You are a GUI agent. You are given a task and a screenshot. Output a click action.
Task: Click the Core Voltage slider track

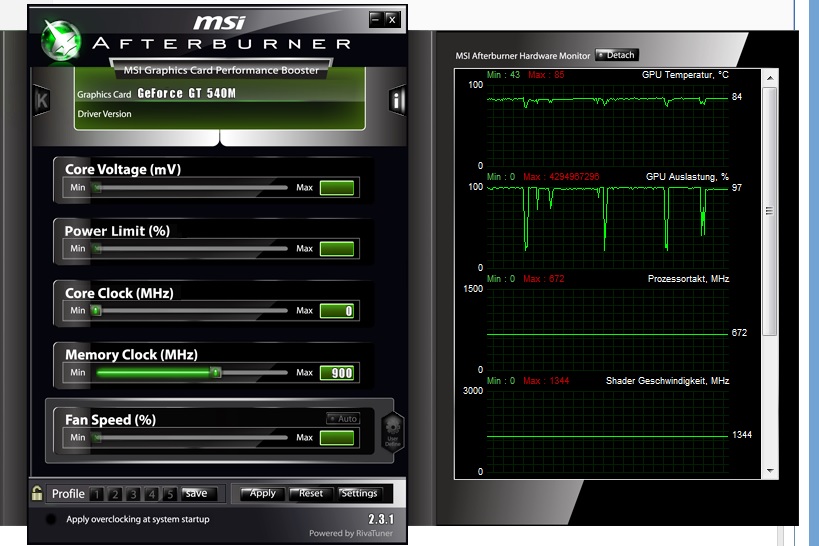pos(191,188)
